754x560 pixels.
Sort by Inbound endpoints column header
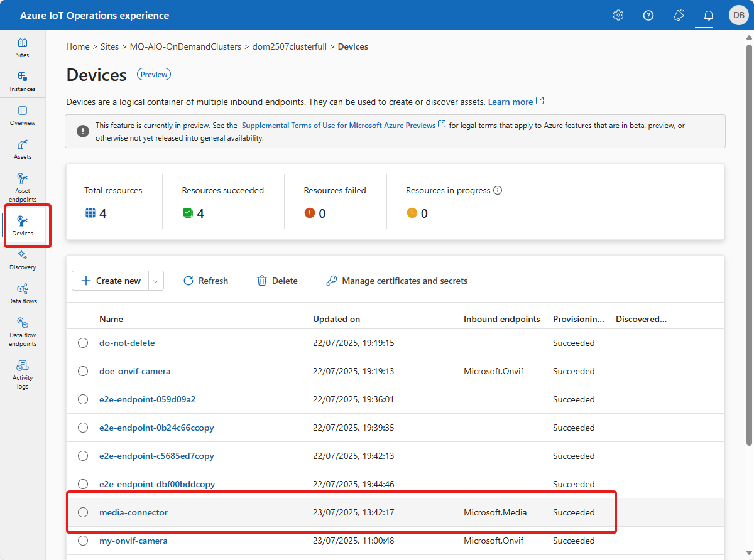coord(501,319)
